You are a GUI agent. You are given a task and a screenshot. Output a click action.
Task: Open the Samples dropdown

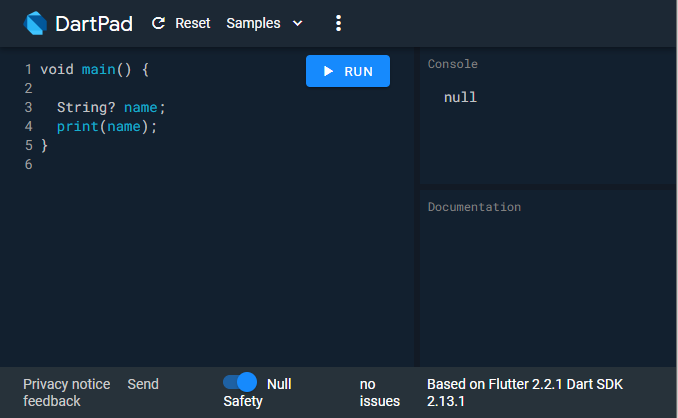(x=264, y=23)
